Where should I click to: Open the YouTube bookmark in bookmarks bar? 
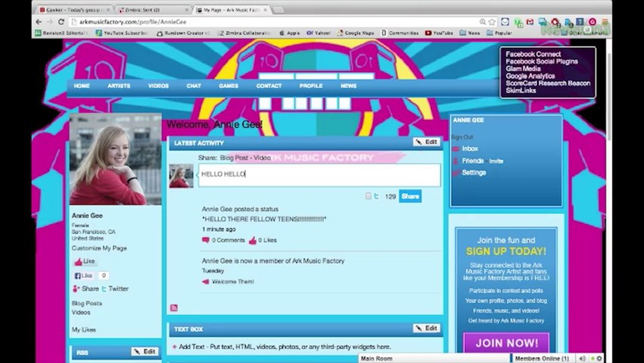pos(439,33)
